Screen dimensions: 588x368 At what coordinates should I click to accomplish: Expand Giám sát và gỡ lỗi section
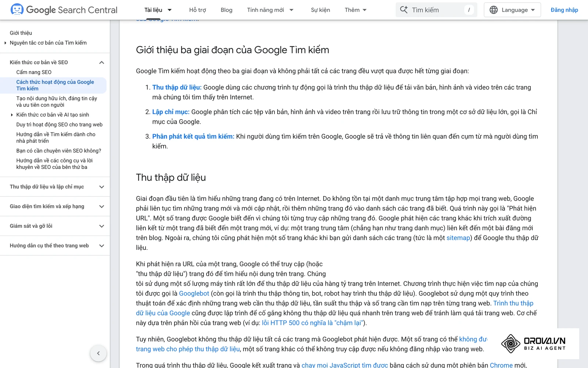pyautogui.click(x=102, y=226)
